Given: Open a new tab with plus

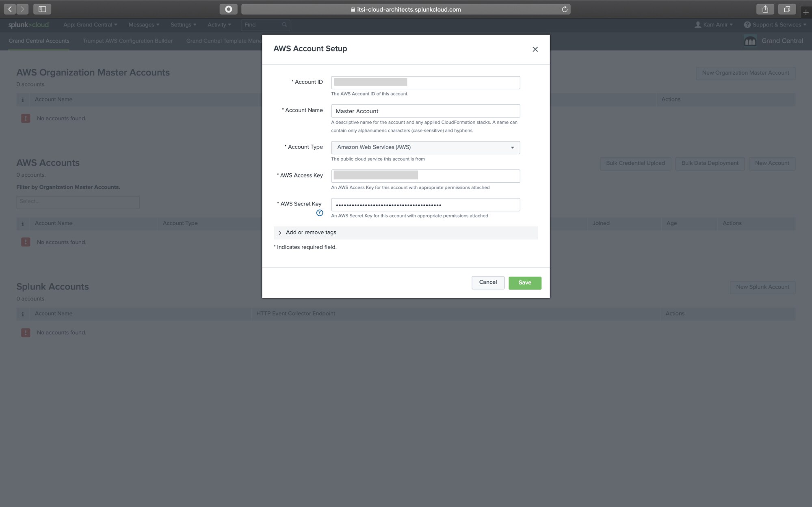Looking at the screenshot, I should pyautogui.click(x=806, y=12).
